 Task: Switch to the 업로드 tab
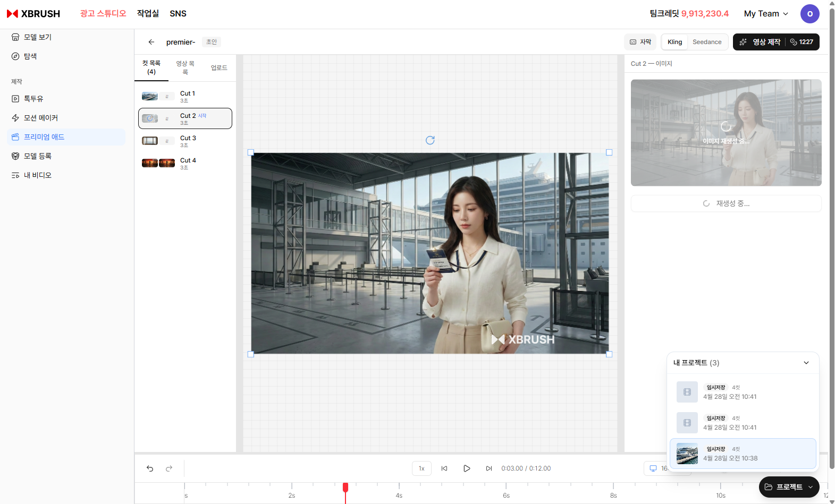[219, 68]
